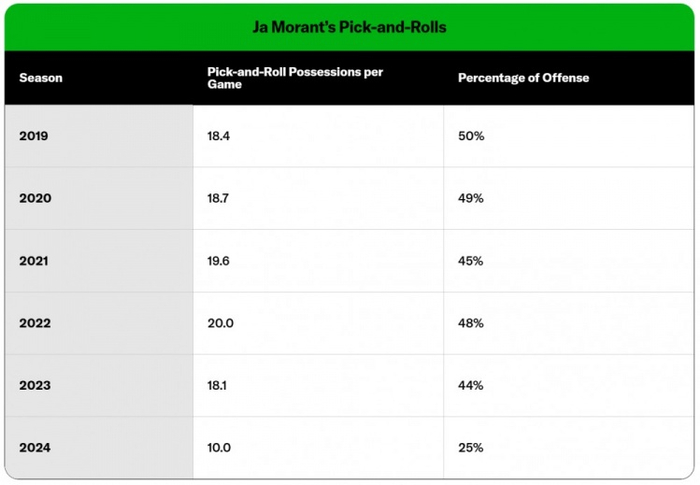The image size is (700, 485).
Task: Select the 2023 season row label
Action: pyautogui.click(x=35, y=385)
